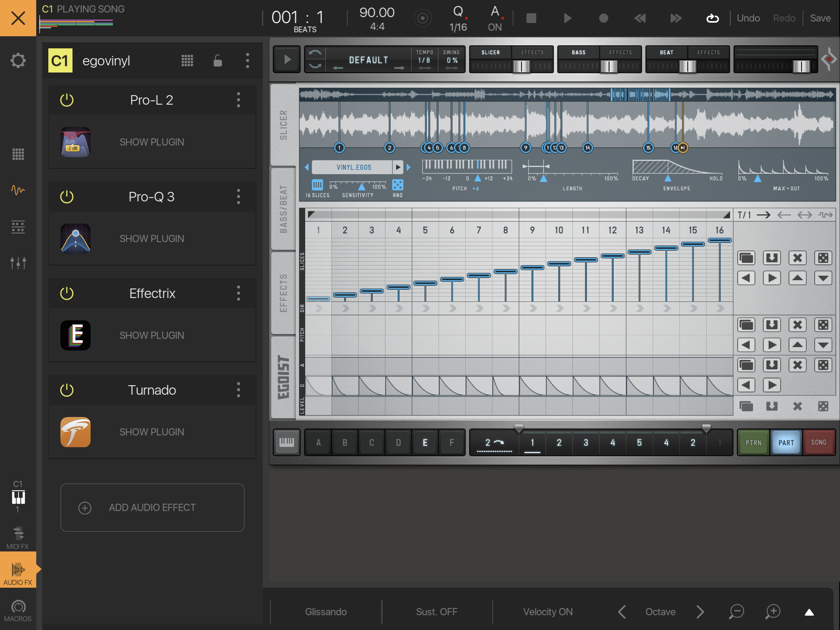840x630 pixels.
Task: Show the Pro-Q 3 plugin
Action: 152,238
